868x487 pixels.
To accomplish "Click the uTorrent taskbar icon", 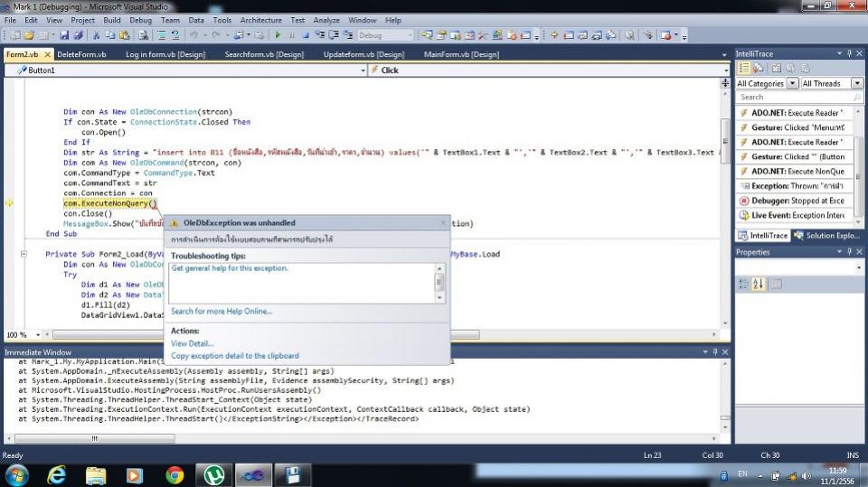I will [213, 475].
